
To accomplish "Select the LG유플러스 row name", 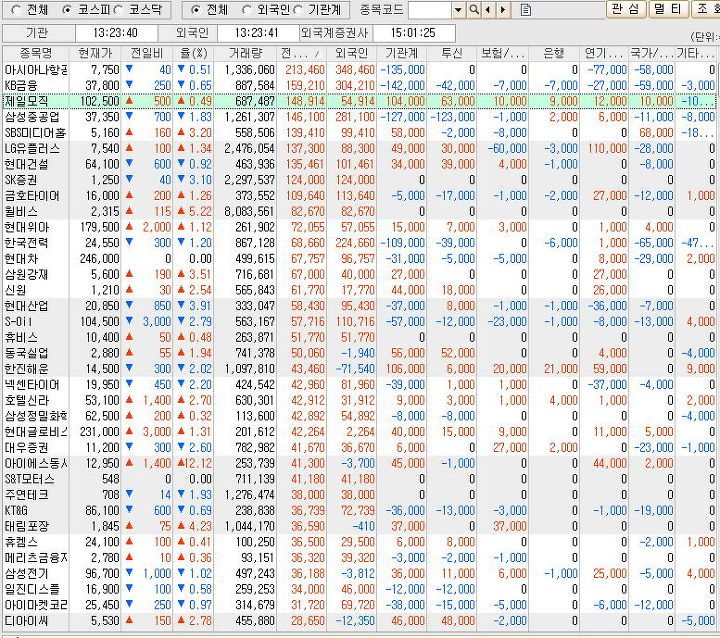I will click(x=32, y=148).
